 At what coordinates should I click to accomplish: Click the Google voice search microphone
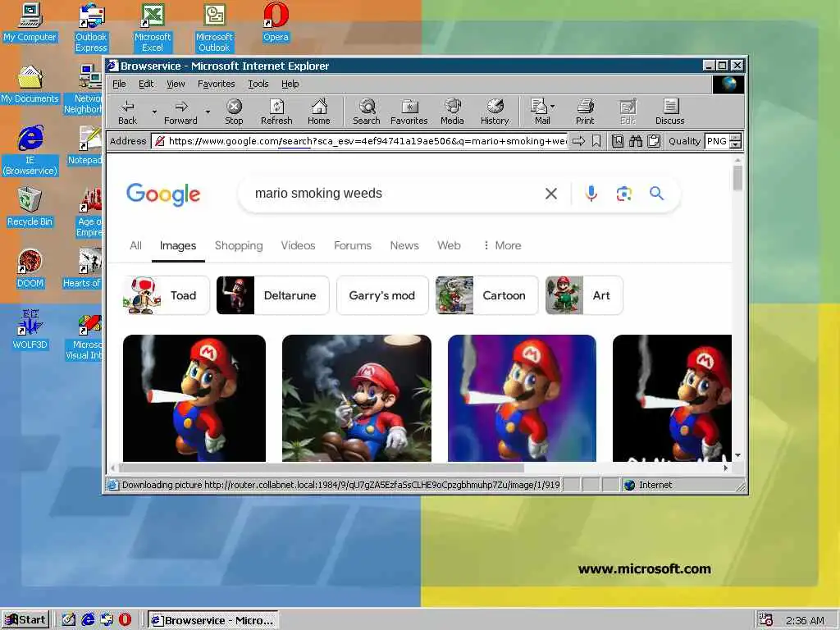[591, 194]
